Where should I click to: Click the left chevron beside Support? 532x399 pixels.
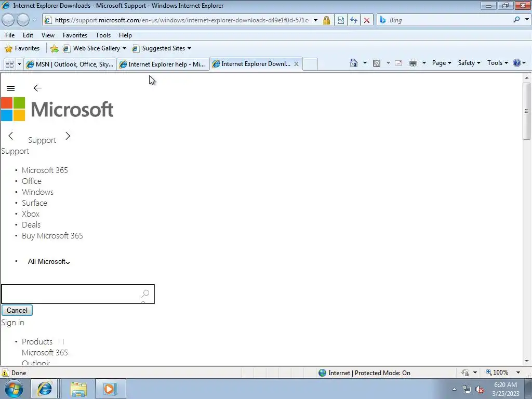(x=10, y=136)
